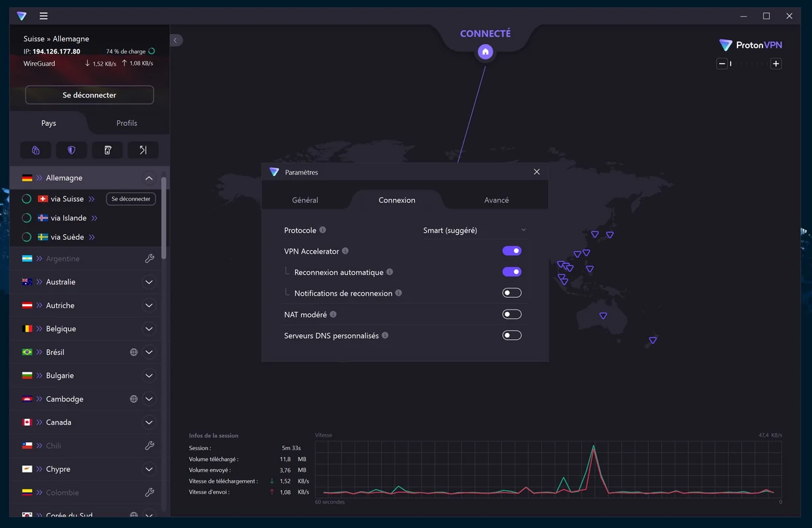Viewport: 812px width, 528px height.
Task: Click the maintenance wrench icon for Colombie
Action: tap(150, 492)
